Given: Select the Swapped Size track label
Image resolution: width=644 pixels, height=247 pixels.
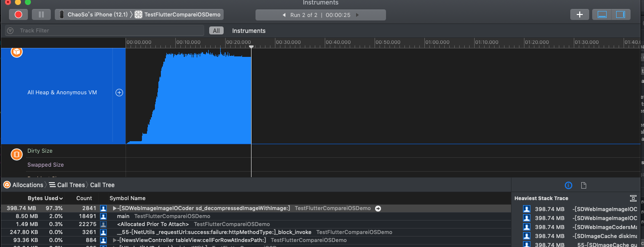Looking at the screenshot, I should 45,165.
